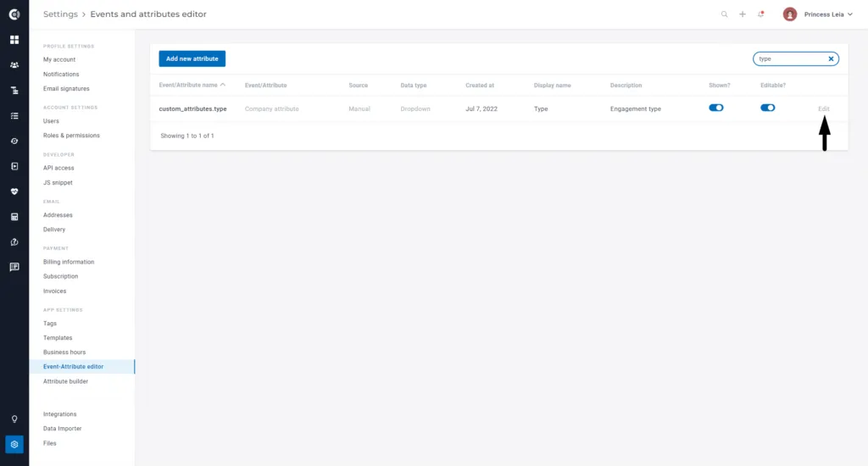The width and height of the screenshot is (868, 466).
Task: Open Tags under App settings
Action: tap(50, 323)
